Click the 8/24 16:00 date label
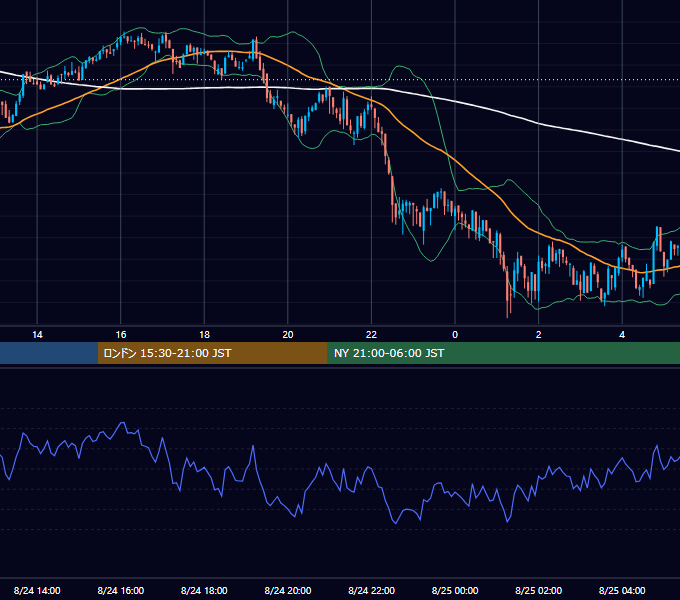680x600 pixels. coord(121,590)
